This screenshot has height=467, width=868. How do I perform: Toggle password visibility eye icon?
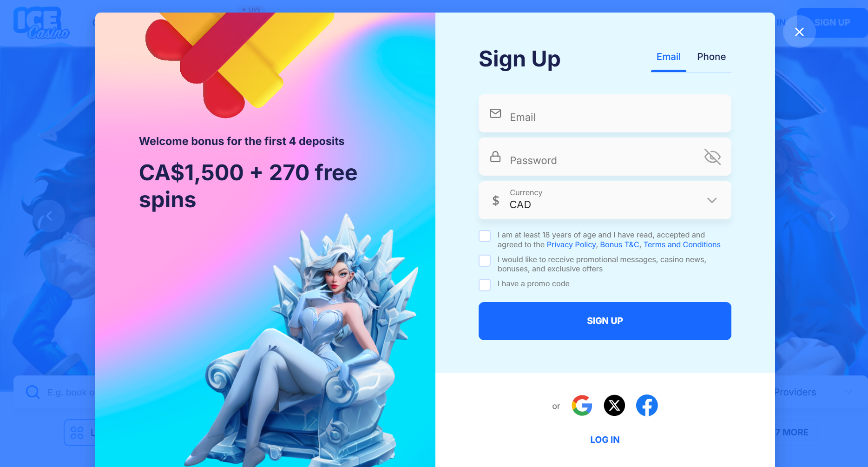tap(712, 157)
